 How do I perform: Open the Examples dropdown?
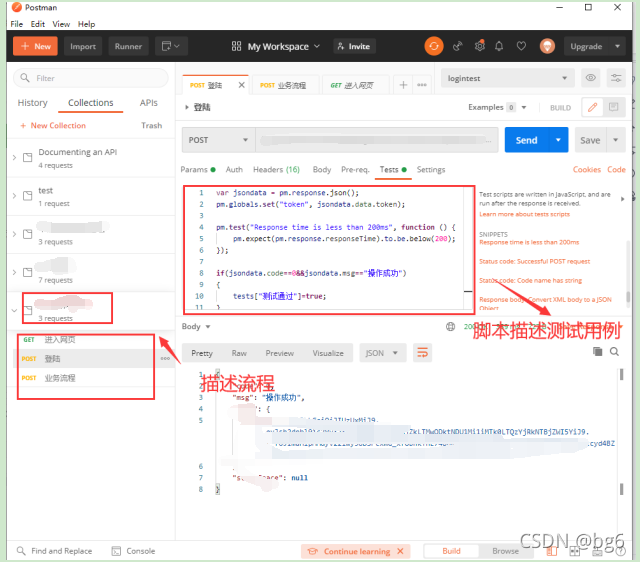pos(498,107)
